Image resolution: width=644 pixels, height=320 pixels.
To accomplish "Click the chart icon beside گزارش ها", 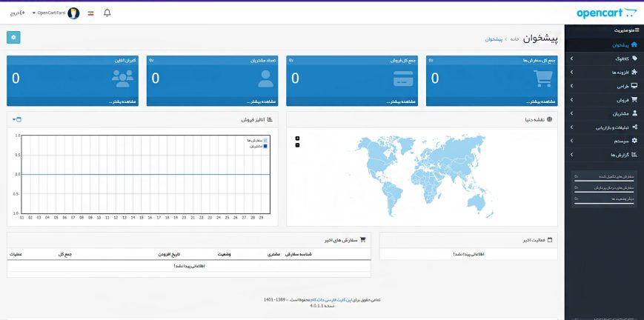I will click(634, 155).
